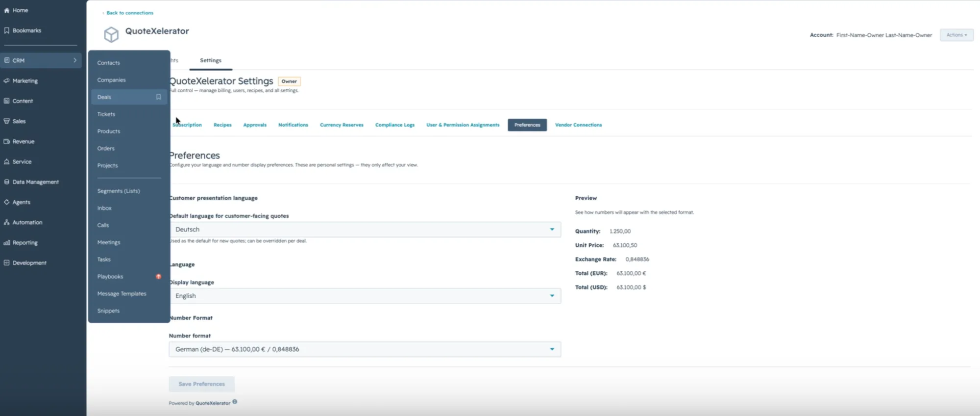The width and height of the screenshot is (980, 416).
Task: Click the Sales icon in sidebar
Action: click(7, 121)
